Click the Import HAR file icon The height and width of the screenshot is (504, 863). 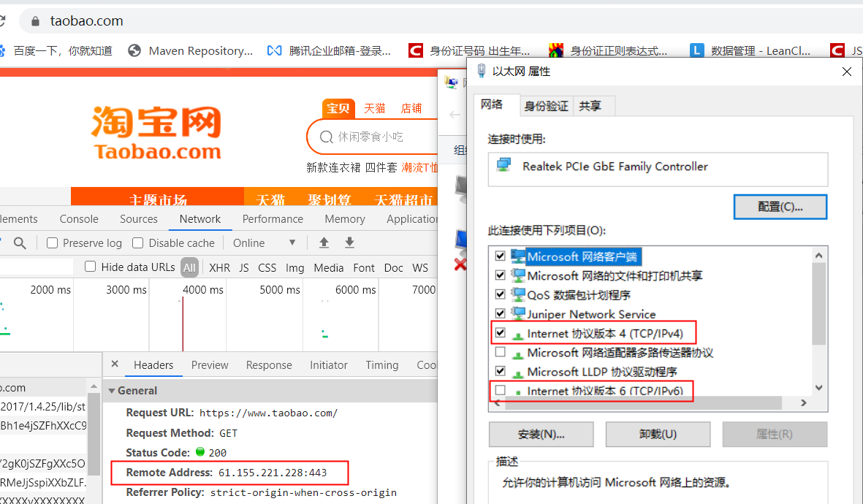point(324,242)
